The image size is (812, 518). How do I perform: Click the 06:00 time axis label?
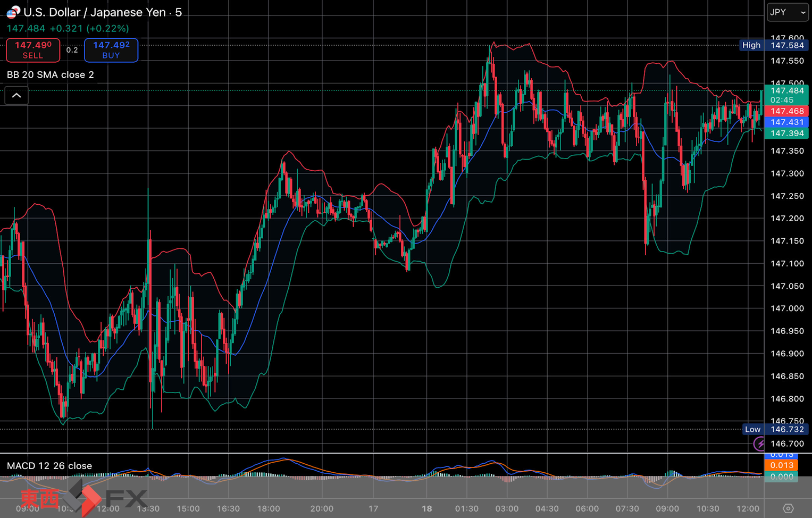pyautogui.click(x=587, y=509)
